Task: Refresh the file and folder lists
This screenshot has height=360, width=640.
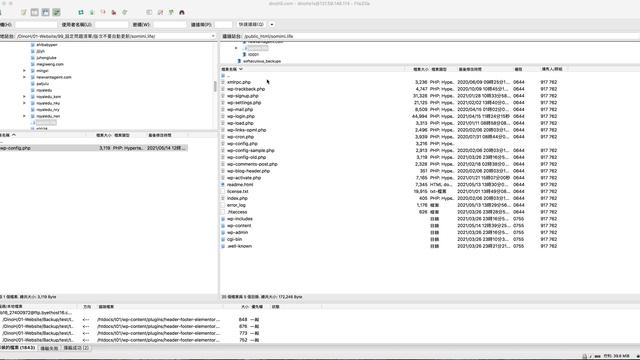Action: [x=81, y=12]
